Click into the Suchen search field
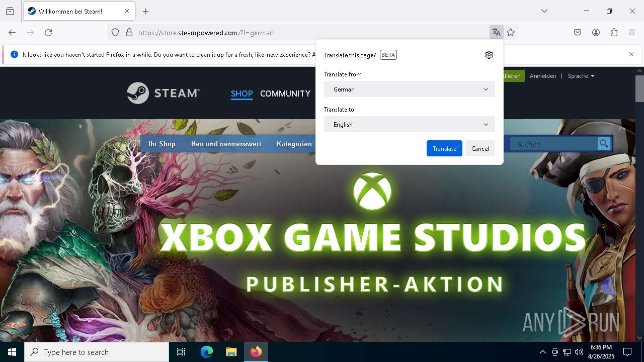Image resolution: width=644 pixels, height=362 pixels. point(553,144)
